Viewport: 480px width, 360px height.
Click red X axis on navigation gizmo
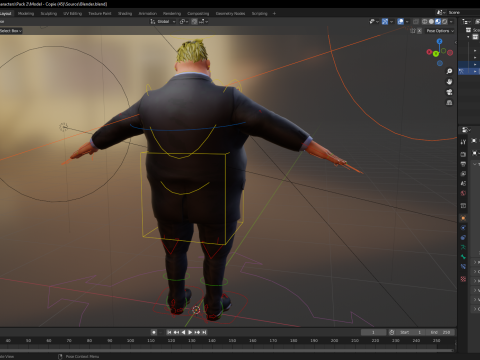coord(429,52)
